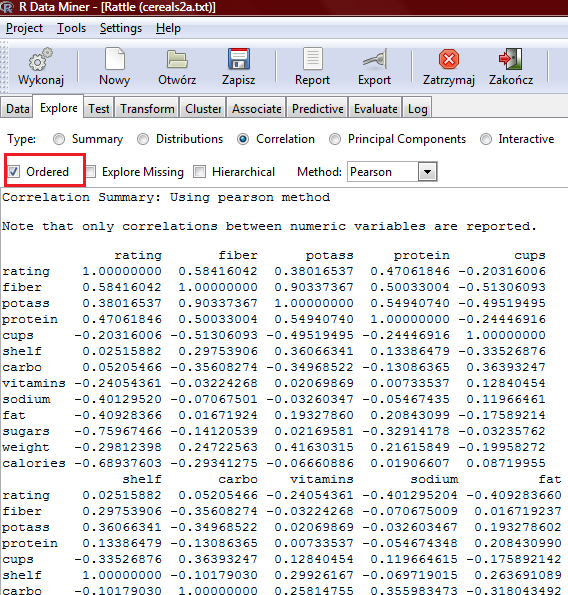The image size is (568, 595).
Task: Uncheck the Ordered checkbox
Action: pyautogui.click(x=14, y=172)
